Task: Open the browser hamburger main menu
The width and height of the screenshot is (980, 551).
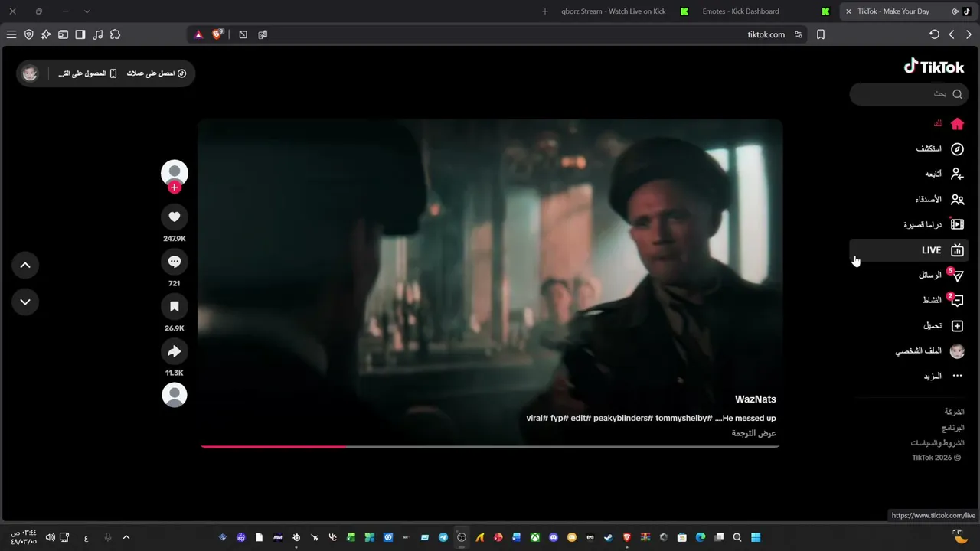Action: [x=11, y=34]
